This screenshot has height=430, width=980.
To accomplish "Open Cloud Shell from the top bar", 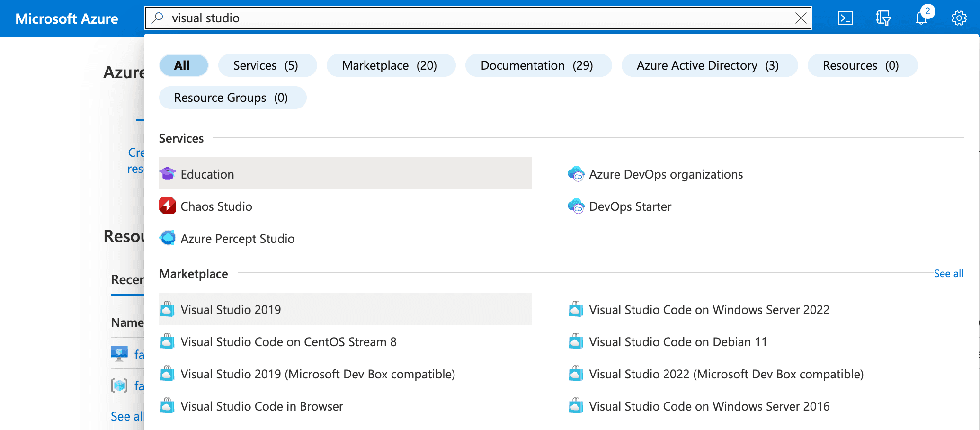I will point(846,18).
